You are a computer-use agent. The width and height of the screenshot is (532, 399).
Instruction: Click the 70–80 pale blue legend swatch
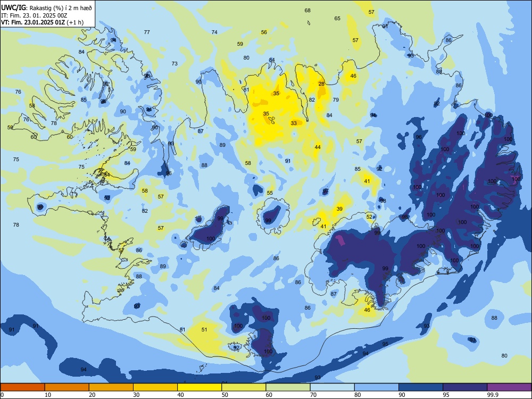[332, 387]
